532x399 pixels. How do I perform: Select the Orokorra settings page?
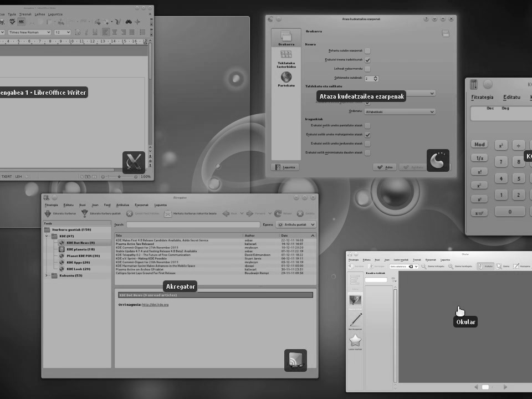click(x=286, y=38)
